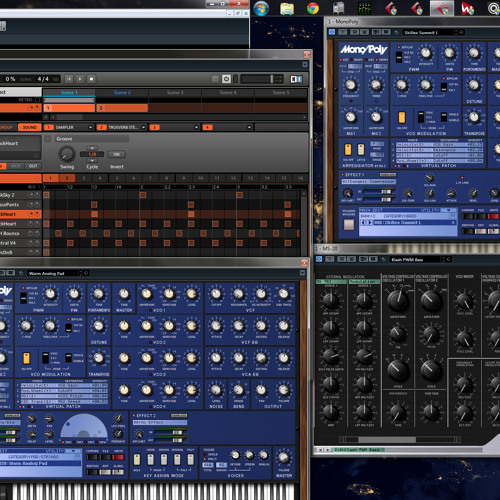Image resolution: width=500 pixels, height=500 pixels.
Task: Toggle the ARPEGGIATOR on/off switch
Action: tap(348, 150)
